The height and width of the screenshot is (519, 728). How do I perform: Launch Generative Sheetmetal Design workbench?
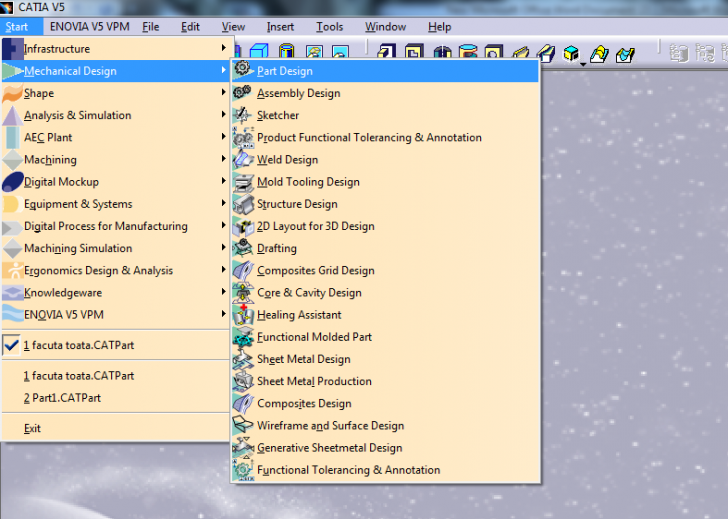coord(386,448)
